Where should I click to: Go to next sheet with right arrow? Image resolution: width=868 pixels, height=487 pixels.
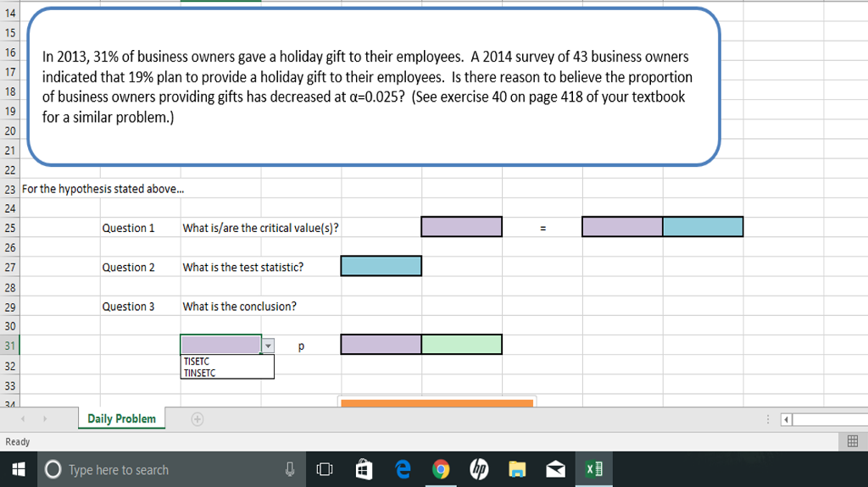45,419
